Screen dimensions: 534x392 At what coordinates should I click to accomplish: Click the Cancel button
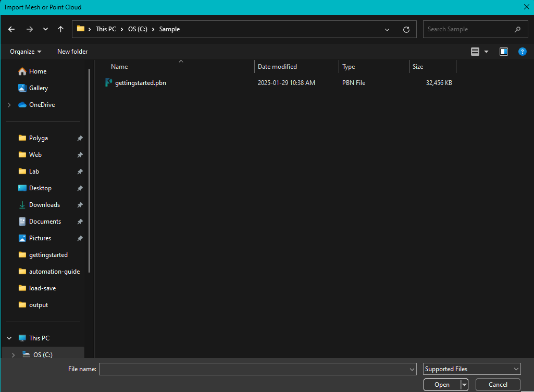tap(498, 384)
